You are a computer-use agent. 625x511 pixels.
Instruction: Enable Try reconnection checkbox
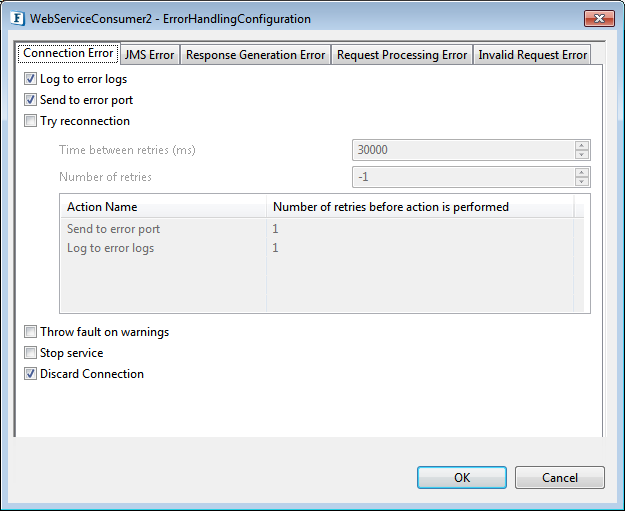30,120
